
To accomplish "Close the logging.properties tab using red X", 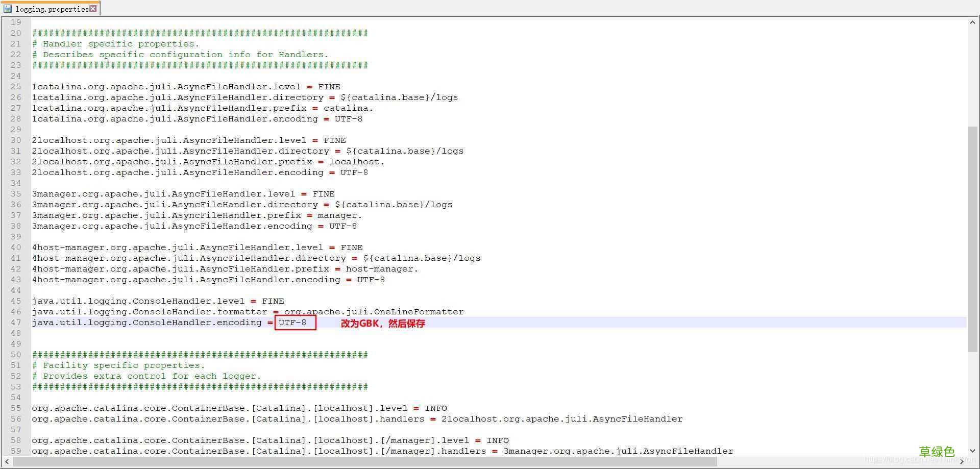I will [93, 9].
